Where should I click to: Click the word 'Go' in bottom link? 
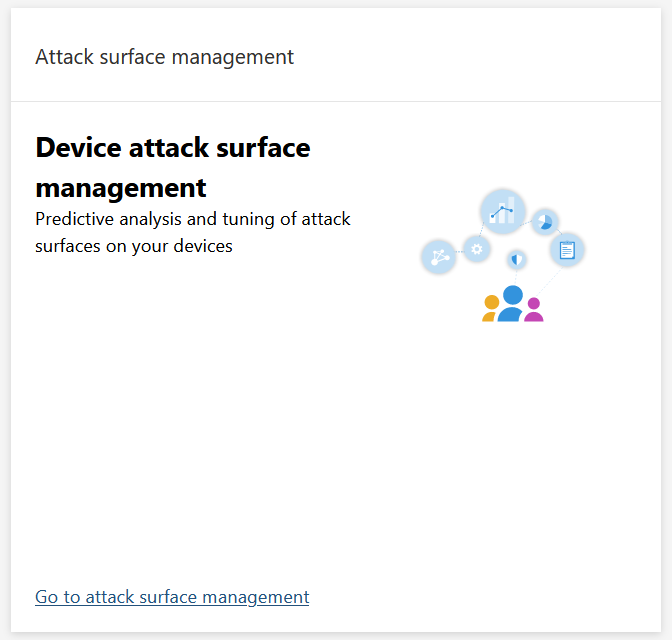click(46, 597)
